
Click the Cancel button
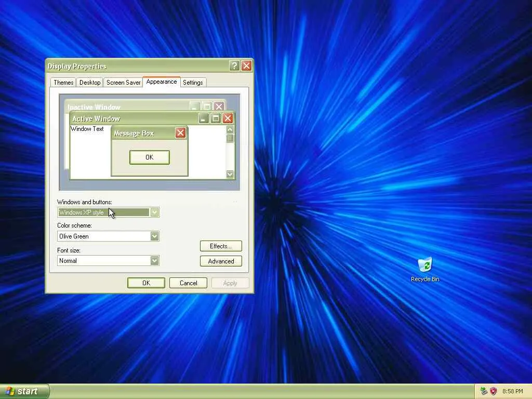click(x=188, y=283)
